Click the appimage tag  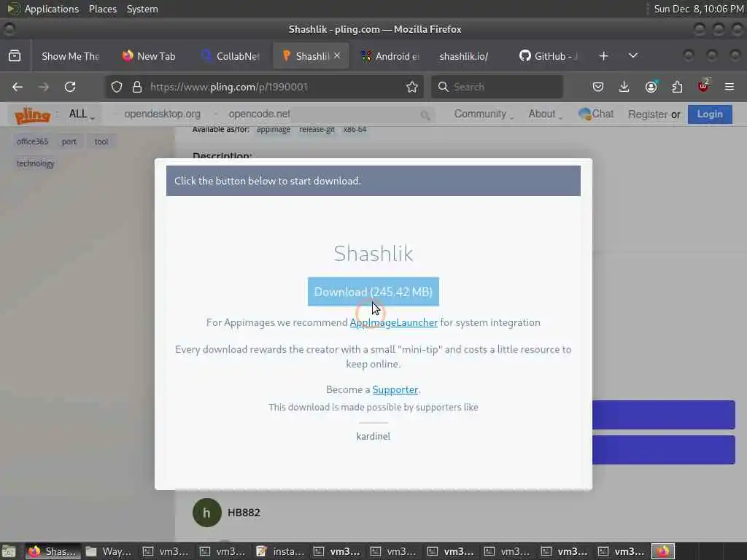[274, 130]
